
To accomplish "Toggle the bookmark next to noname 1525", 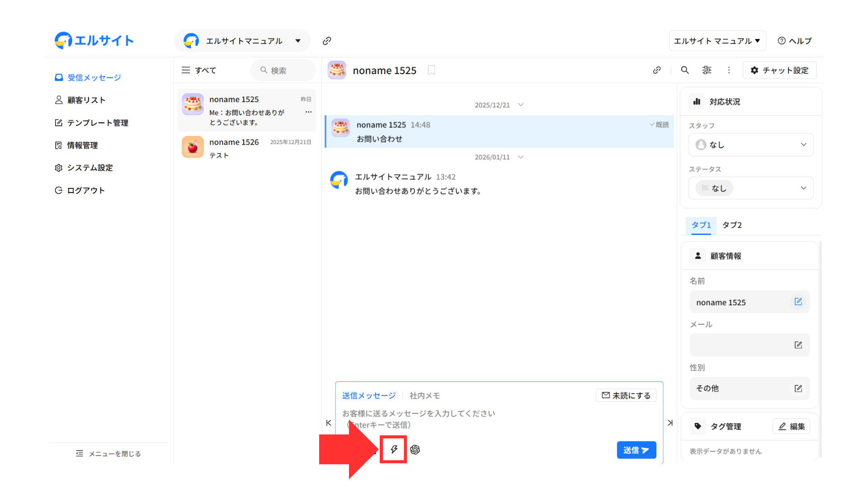I will point(431,70).
